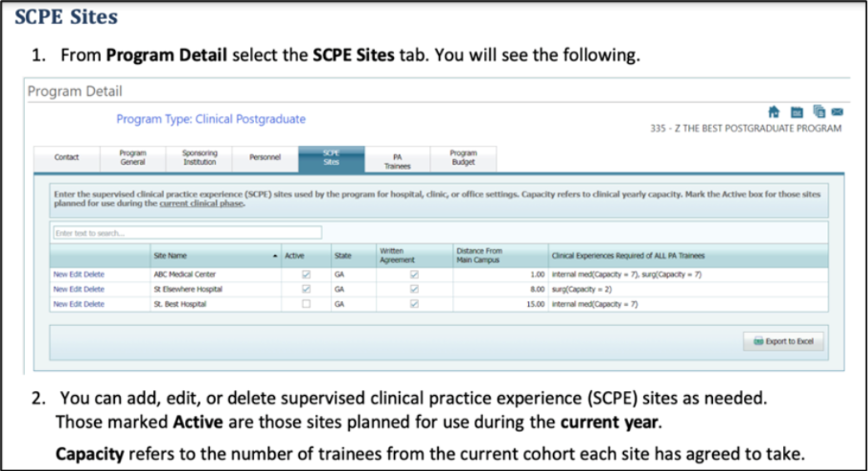Click New link in St Elsewhere row
868x471 pixels.
pos(60,289)
